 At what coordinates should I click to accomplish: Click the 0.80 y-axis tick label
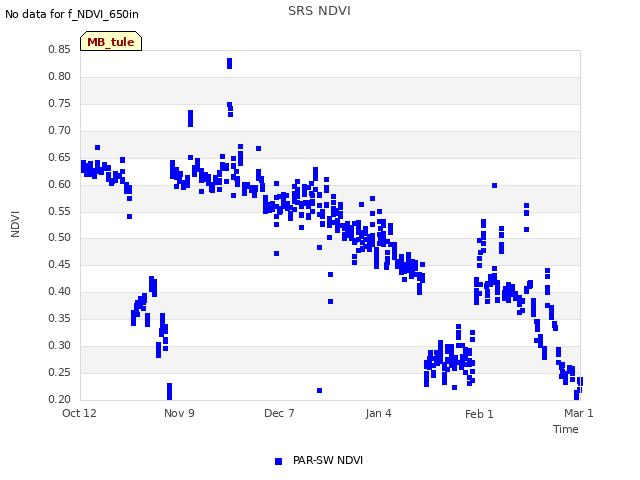click(x=60, y=76)
